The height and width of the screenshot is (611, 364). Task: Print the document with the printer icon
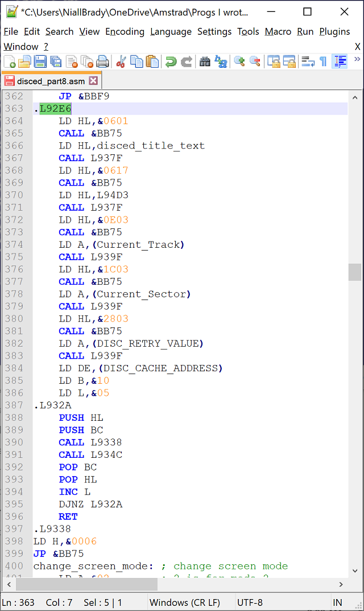tap(102, 61)
